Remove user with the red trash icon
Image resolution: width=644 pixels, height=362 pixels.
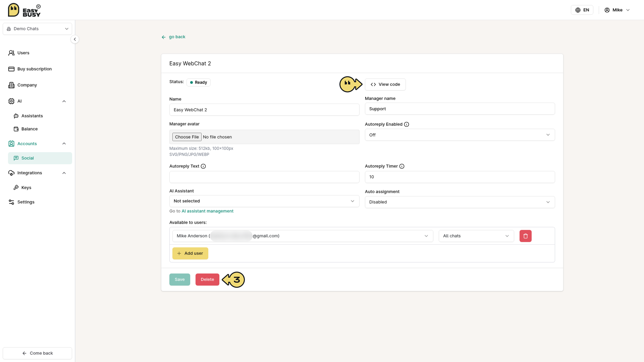[x=526, y=236]
